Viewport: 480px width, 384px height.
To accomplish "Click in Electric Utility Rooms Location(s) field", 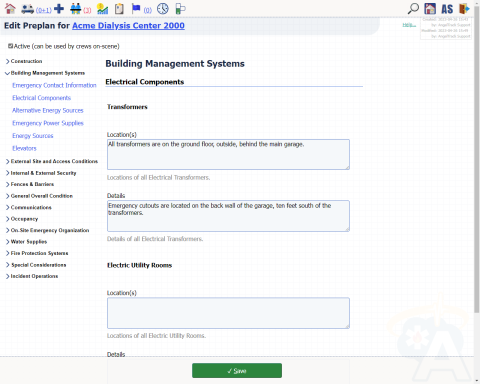I will click(228, 313).
